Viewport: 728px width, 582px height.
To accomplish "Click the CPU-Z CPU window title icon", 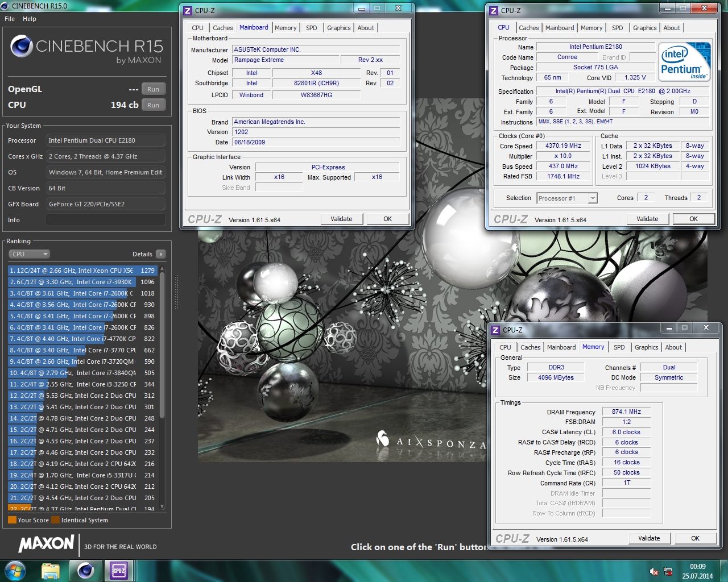I will [494, 10].
